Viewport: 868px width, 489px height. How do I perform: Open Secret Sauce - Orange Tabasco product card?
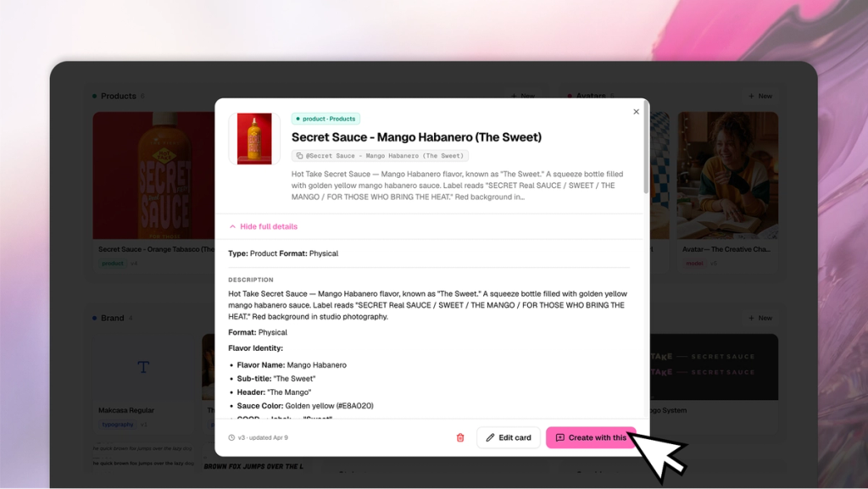[x=154, y=191]
